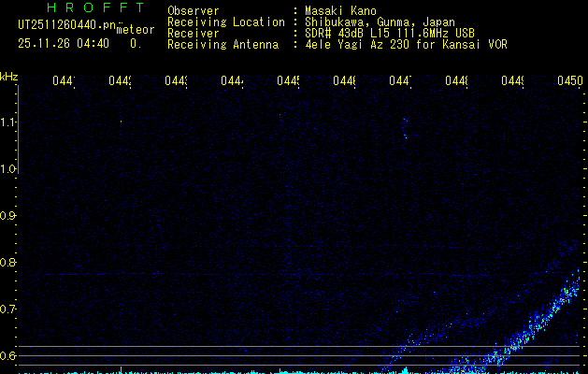Image resolution: width=588 pixels, height=374 pixels.
Task: Select the 0445 time axis marker
Action: pos(288,80)
